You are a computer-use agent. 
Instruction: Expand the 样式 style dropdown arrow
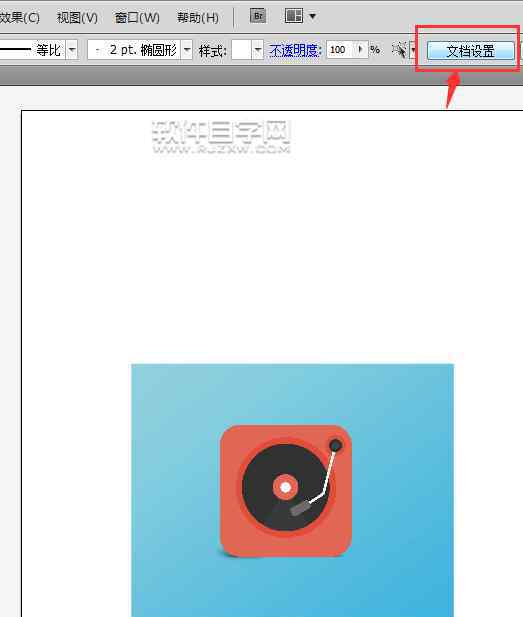[257, 50]
